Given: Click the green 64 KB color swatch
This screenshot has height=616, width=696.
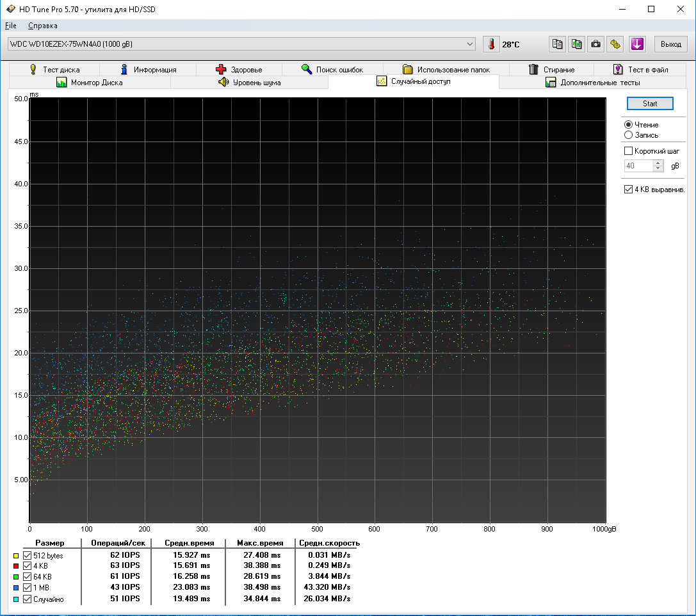Looking at the screenshot, I should (x=16, y=576).
